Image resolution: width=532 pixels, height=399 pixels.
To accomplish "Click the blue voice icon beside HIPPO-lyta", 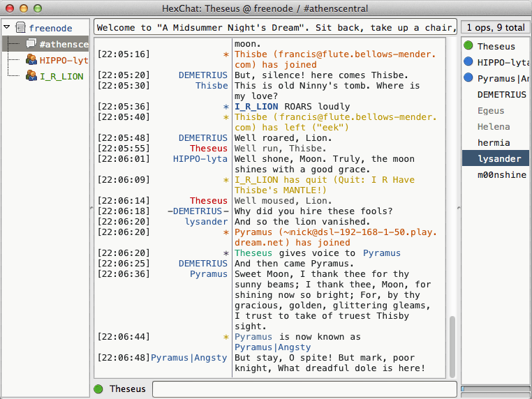I will pos(468,61).
